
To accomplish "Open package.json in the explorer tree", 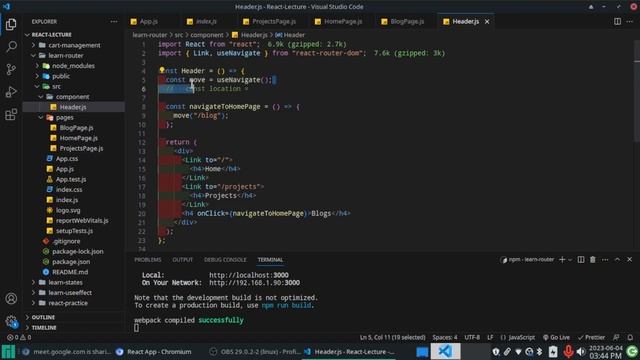I will click(x=73, y=262).
